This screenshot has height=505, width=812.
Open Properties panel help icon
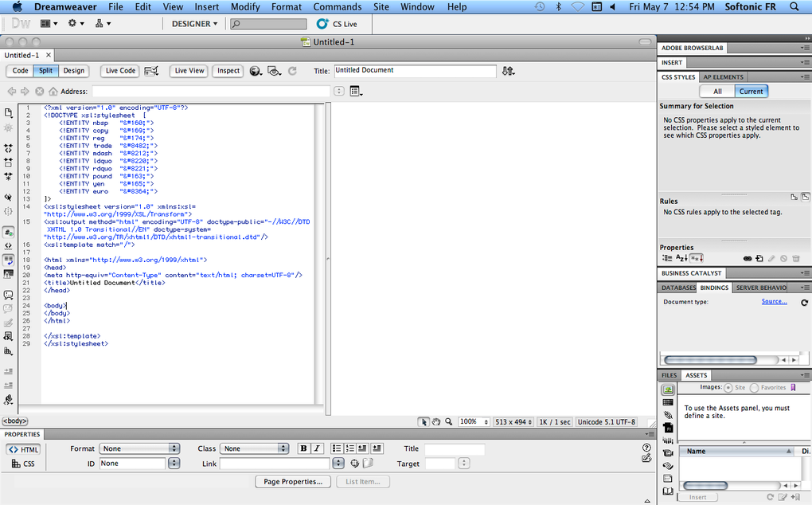point(646,448)
